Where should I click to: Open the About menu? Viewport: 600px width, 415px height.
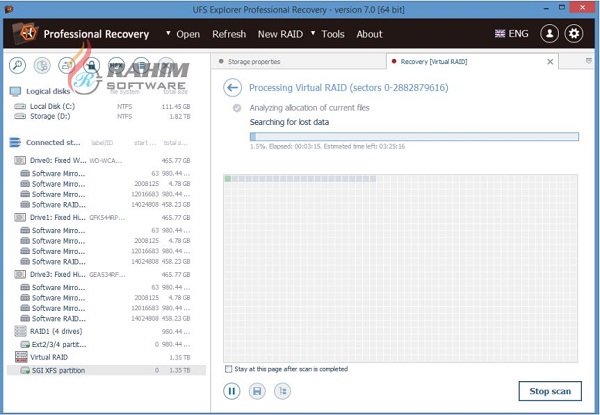[x=369, y=34]
